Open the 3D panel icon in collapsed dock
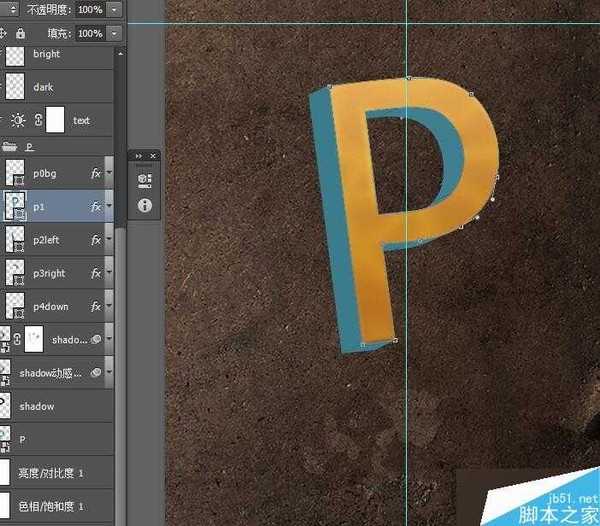Screen dimensions: 600x526 144,181
